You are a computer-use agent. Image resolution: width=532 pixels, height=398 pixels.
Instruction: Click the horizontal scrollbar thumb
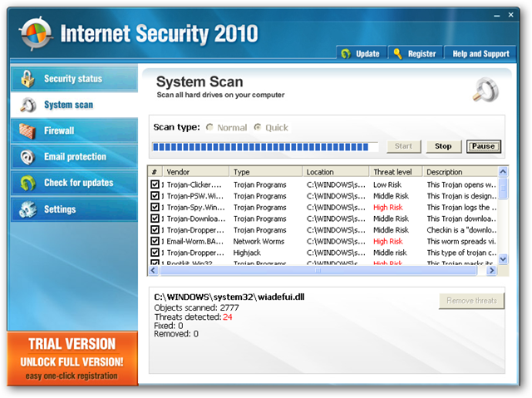click(318, 270)
